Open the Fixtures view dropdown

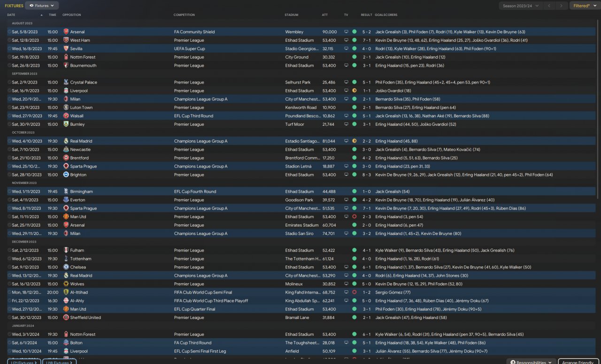[42, 6]
